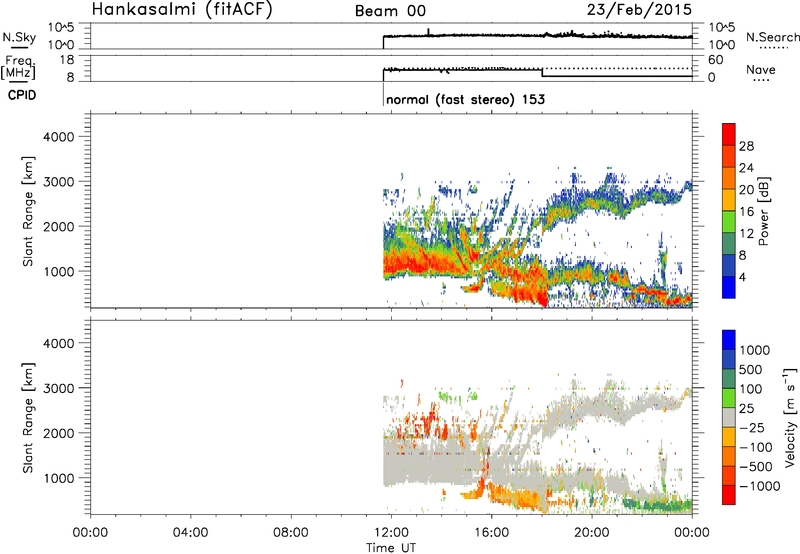
Task: Select 'normal (fast stereo) 153' text
Action: pyautogui.click(x=465, y=99)
